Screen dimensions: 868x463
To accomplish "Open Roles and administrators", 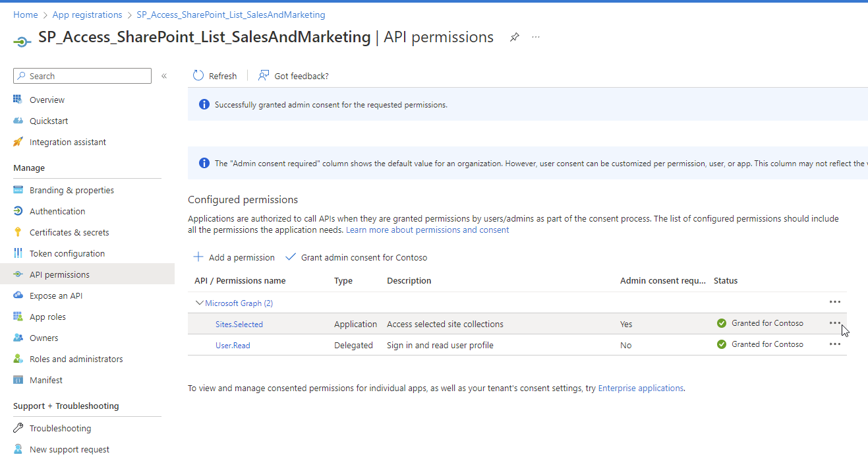I will point(76,358).
